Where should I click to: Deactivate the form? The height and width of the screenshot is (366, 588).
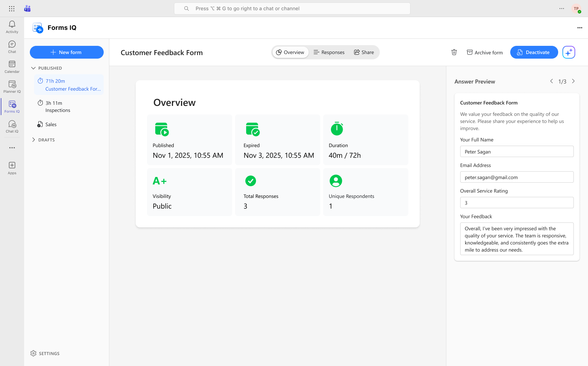(x=534, y=52)
